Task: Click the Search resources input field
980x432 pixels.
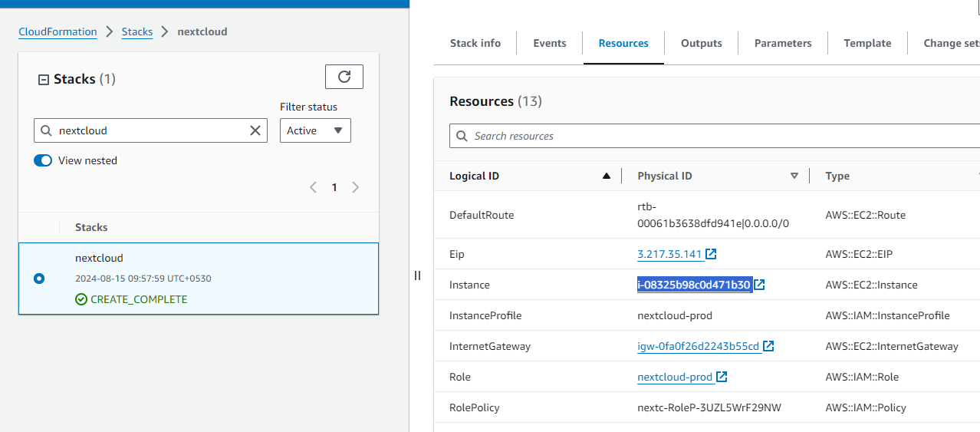Action: pyautogui.click(x=715, y=136)
